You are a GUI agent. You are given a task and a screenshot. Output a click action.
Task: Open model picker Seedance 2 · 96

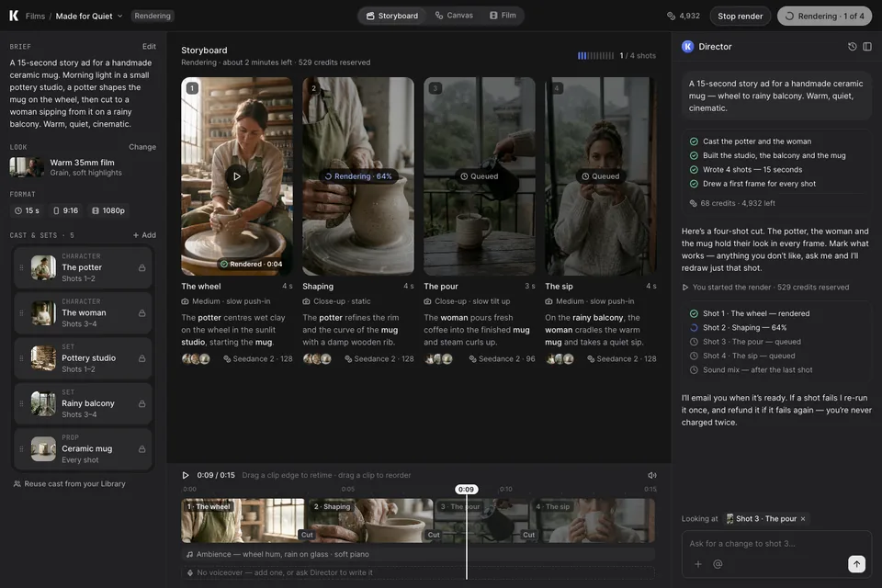tap(502, 359)
